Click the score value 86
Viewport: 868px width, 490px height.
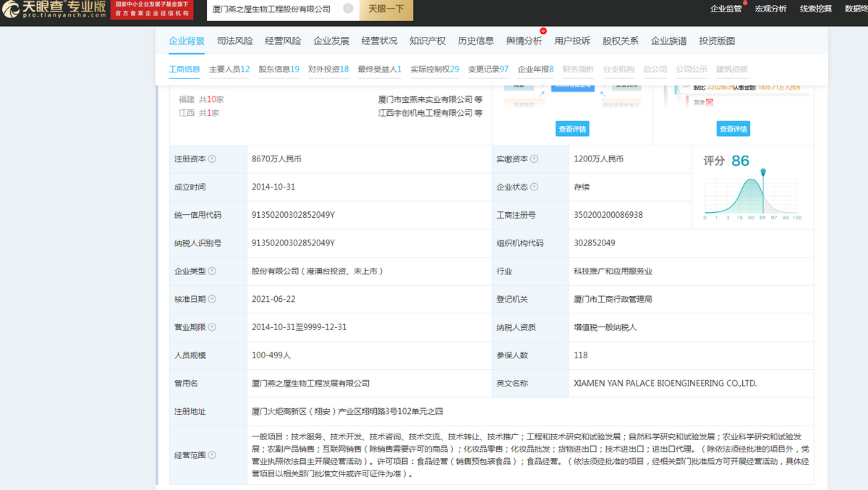coord(740,161)
